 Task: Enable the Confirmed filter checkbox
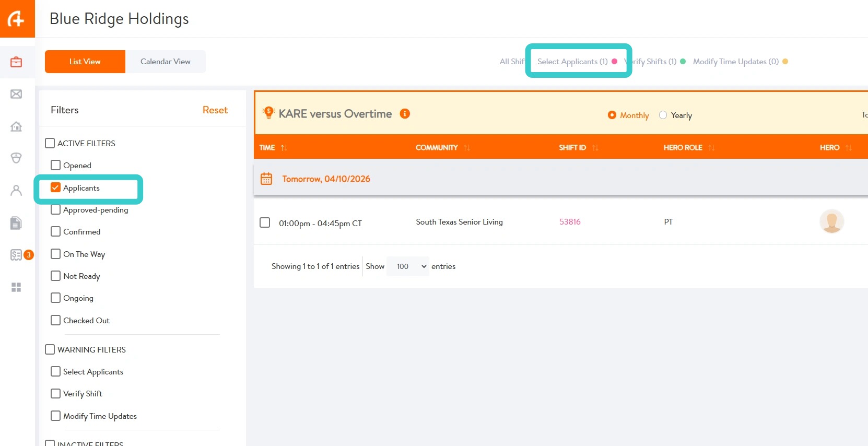pos(55,231)
